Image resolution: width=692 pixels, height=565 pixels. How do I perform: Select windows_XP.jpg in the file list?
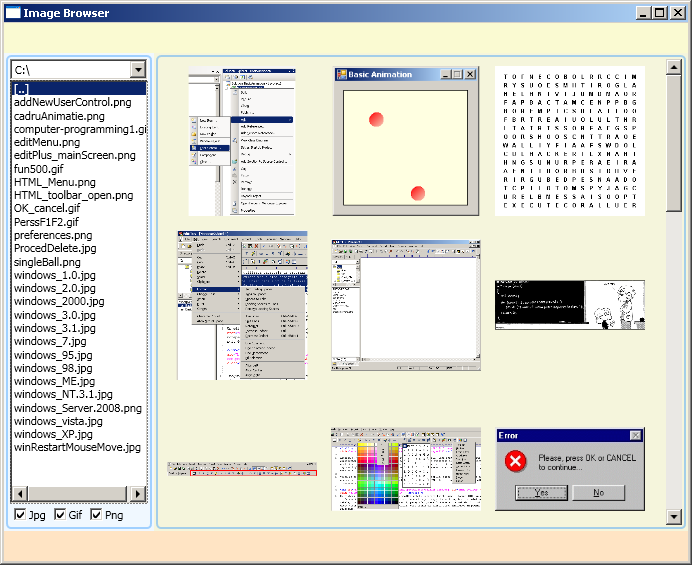[x=55, y=434]
